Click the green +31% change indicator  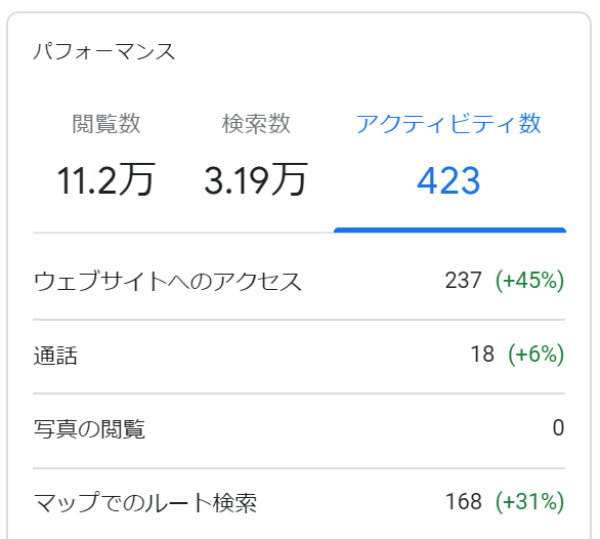click(x=530, y=502)
